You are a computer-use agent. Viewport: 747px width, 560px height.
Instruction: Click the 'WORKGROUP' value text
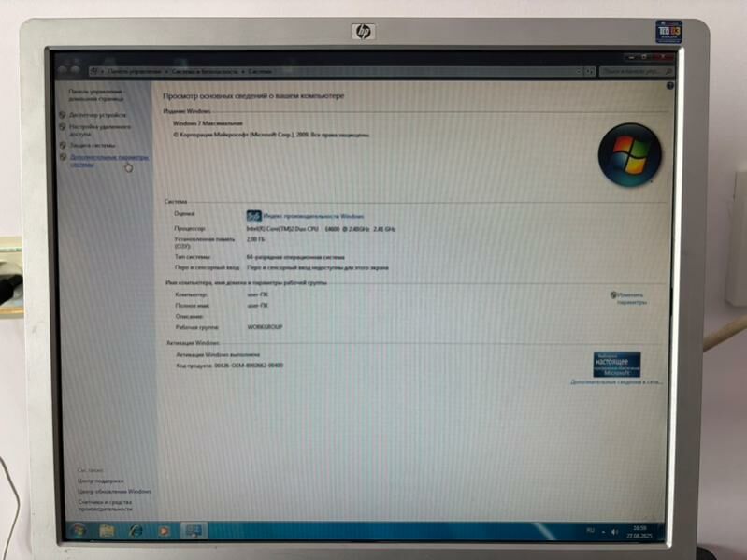[265, 327]
